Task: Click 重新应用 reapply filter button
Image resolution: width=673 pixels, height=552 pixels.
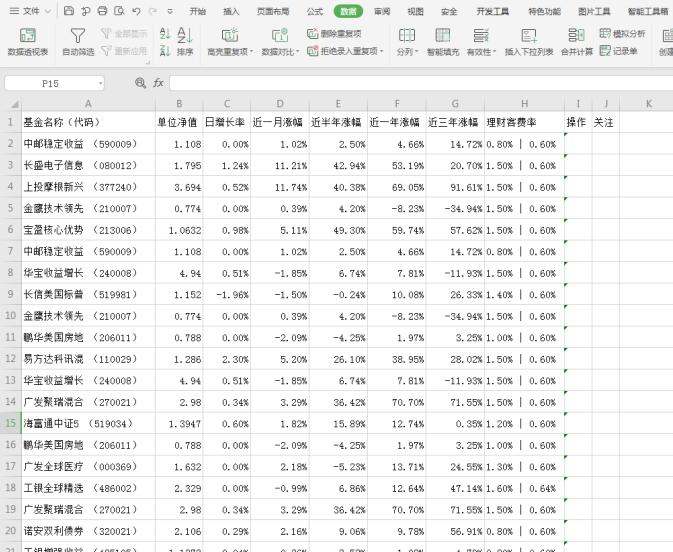Action: click(124, 52)
